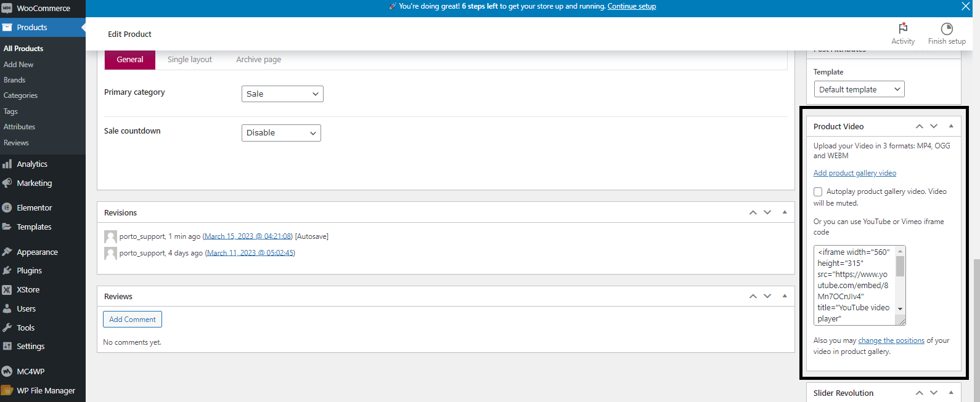Open the Activity flag icon
Viewport: 980px width, 402px height.
coord(903,28)
